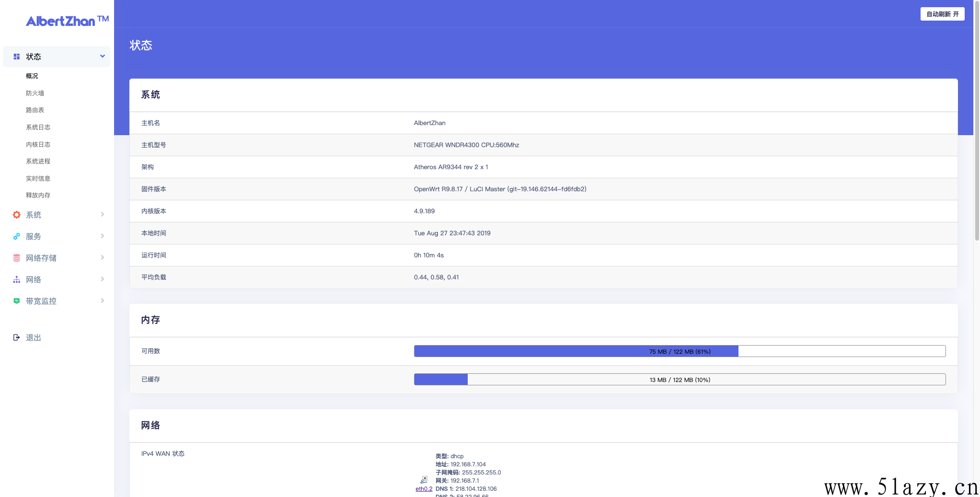Click local time Tue Aug 27 value

point(452,233)
